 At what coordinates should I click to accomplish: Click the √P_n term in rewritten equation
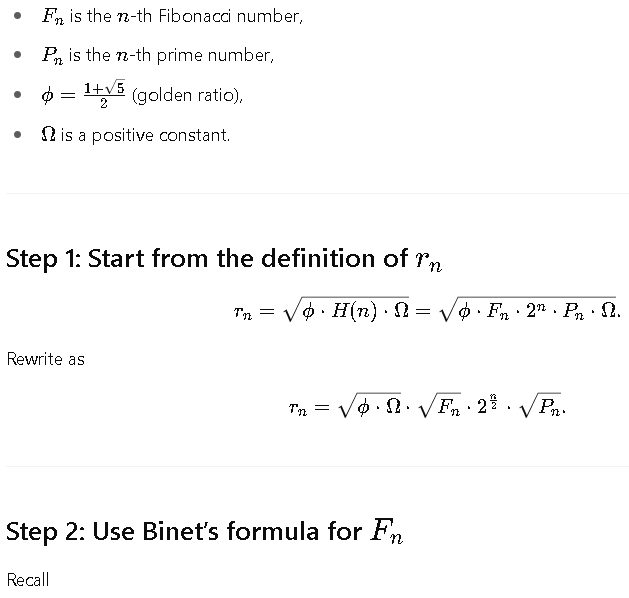tap(540, 407)
